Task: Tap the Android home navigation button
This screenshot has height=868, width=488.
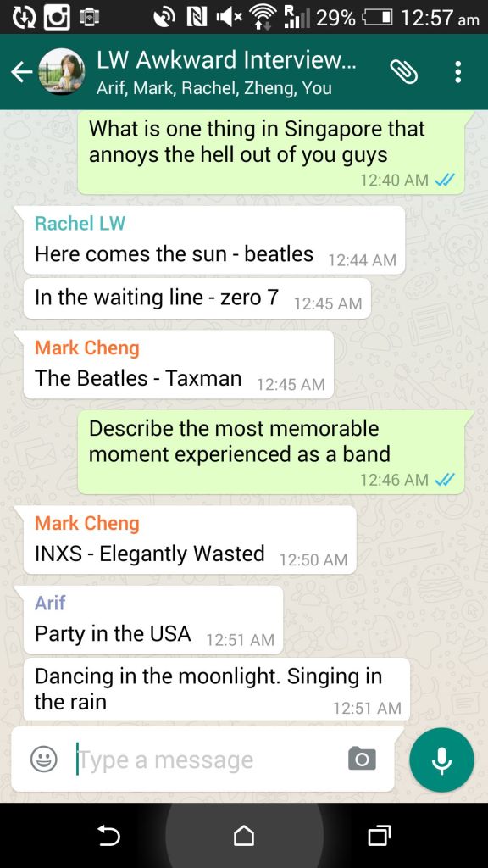Action: (x=244, y=835)
